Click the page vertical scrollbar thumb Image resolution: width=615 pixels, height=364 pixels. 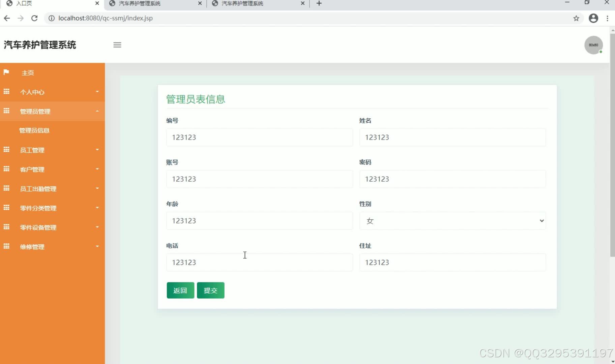pyautogui.click(x=612, y=145)
